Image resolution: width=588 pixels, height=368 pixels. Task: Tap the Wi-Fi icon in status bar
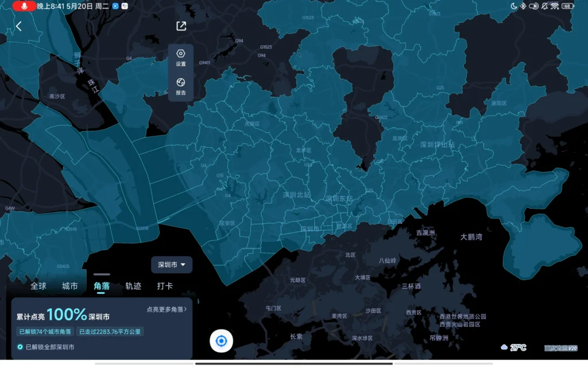click(x=554, y=6)
